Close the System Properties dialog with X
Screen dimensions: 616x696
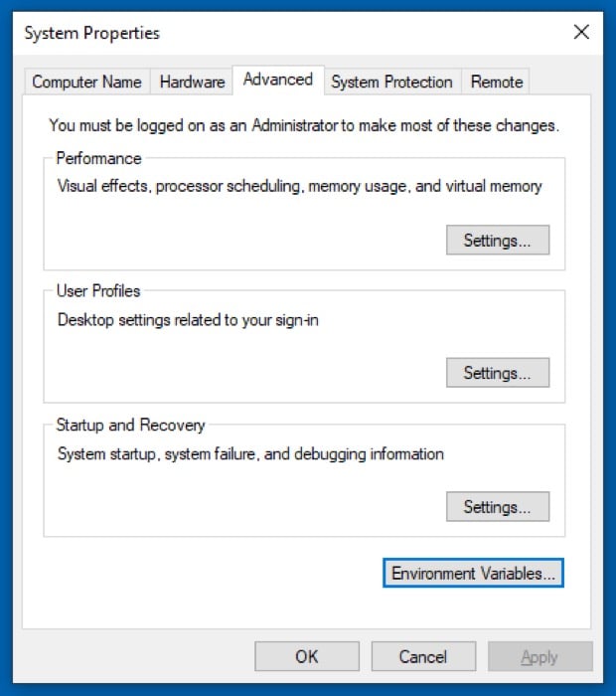tap(581, 32)
